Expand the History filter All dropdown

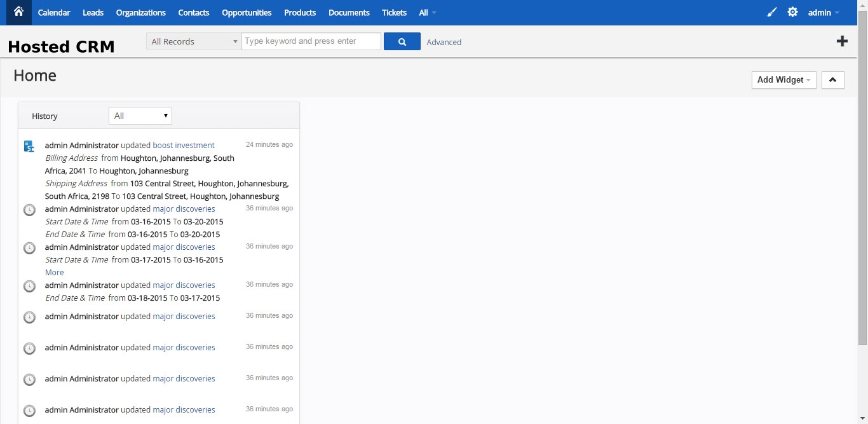pos(140,116)
